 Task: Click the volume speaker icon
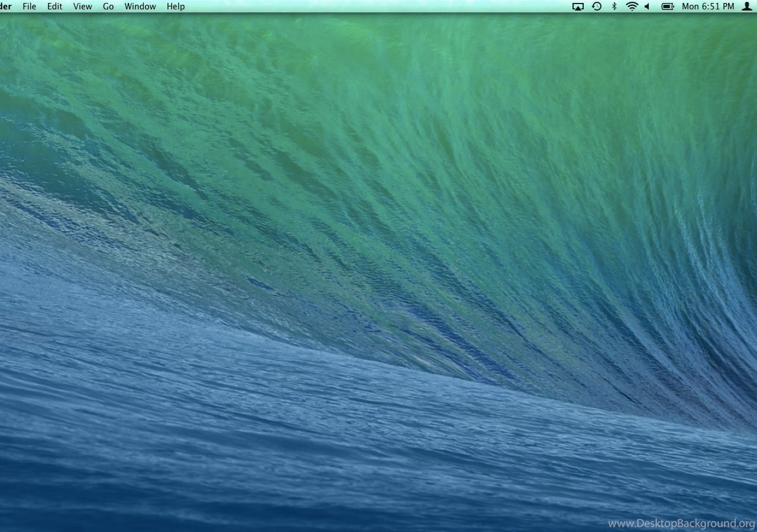click(x=647, y=7)
